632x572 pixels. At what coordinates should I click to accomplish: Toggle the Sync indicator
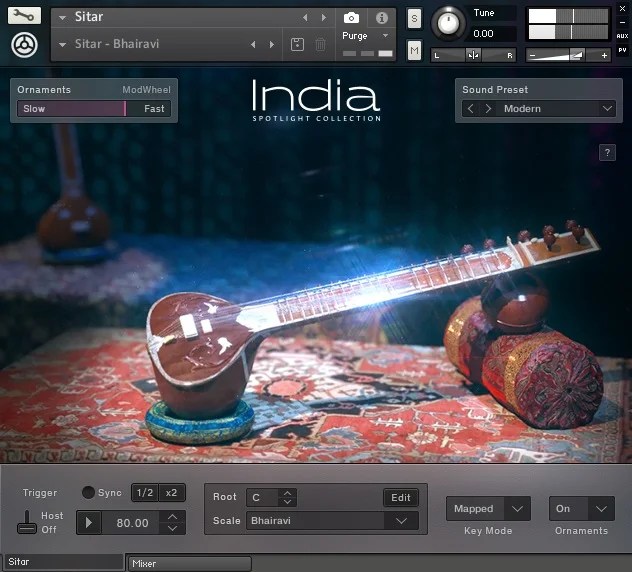click(x=88, y=492)
